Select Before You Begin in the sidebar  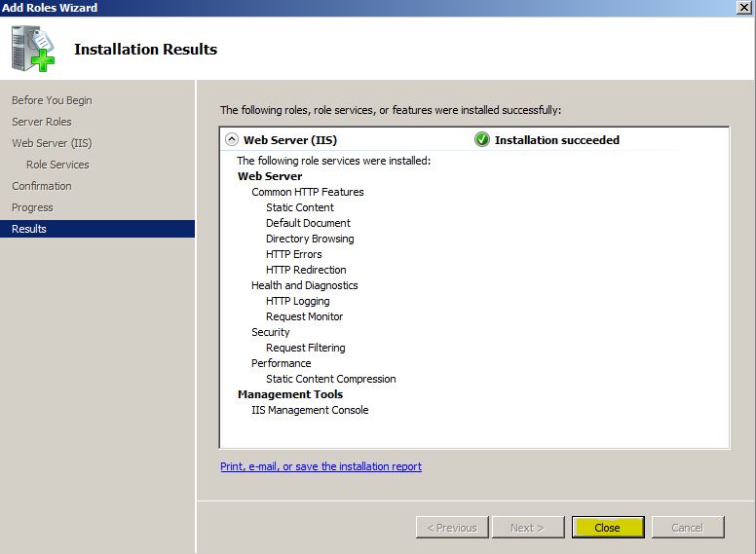point(52,100)
